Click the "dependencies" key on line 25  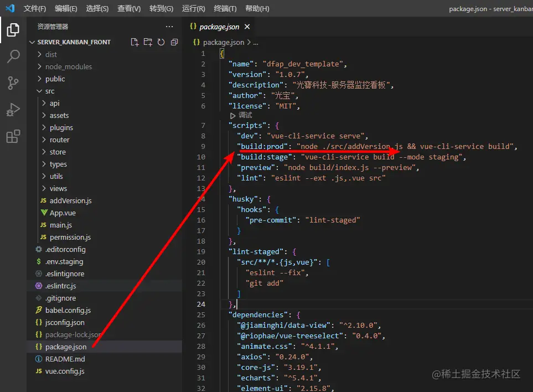[258, 314]
